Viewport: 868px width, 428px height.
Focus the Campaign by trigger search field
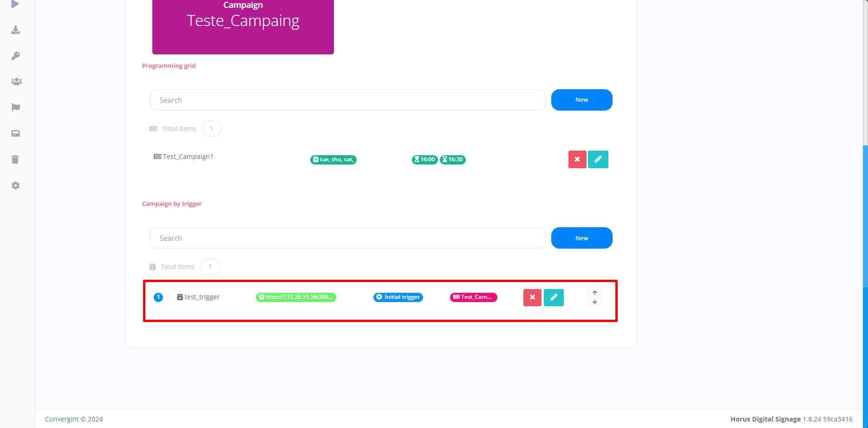347,238
